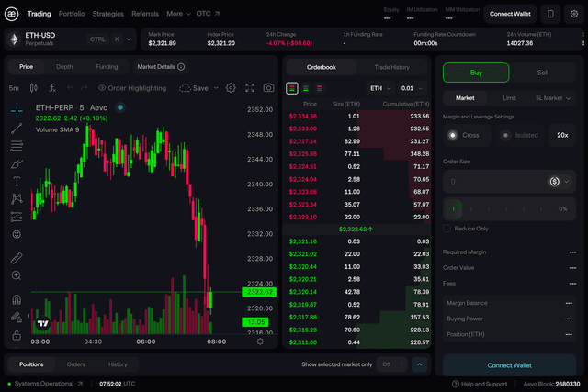Switch order side to Buy
This screenshot has width=588, height=392.
pos(476,73)
